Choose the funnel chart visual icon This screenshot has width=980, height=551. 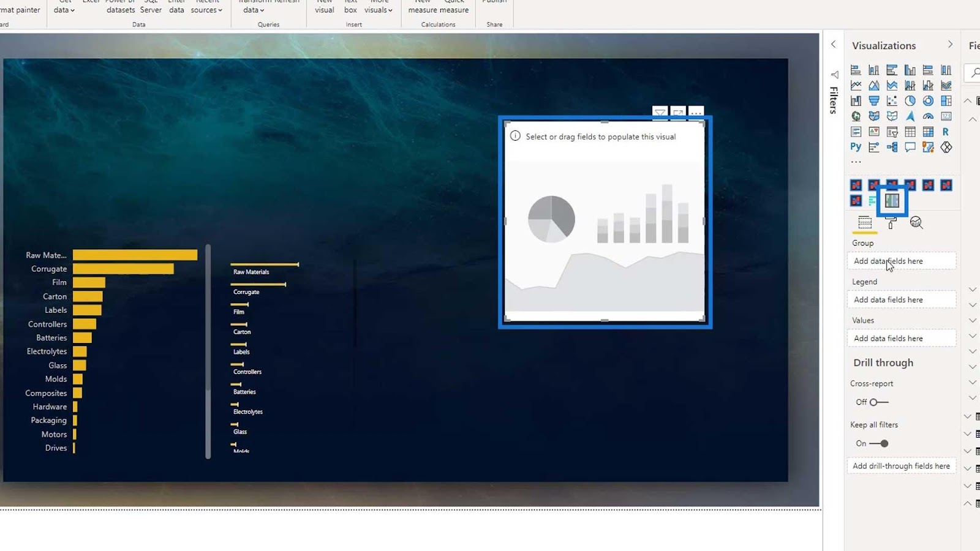coord(874,101)
